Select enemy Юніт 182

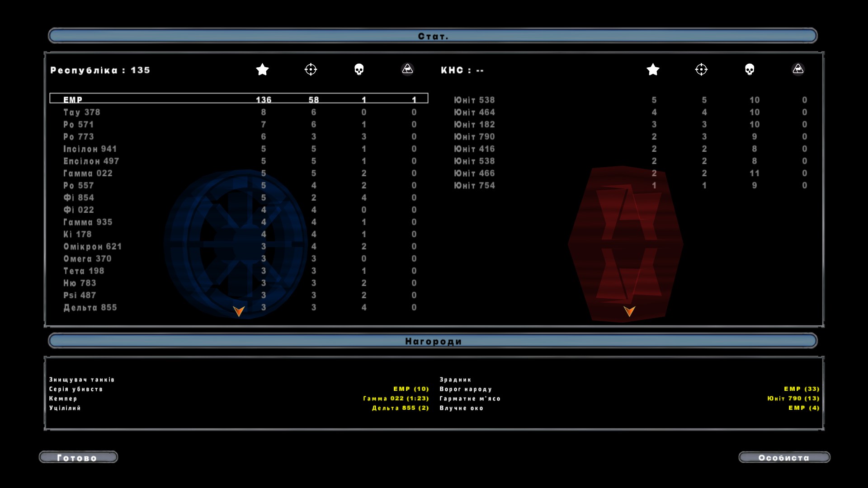tap(630, 124)
